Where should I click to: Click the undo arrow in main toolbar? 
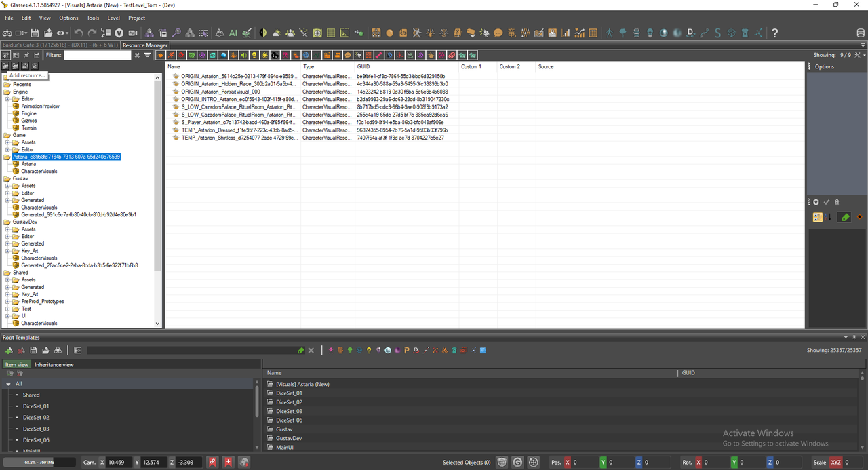79,33
